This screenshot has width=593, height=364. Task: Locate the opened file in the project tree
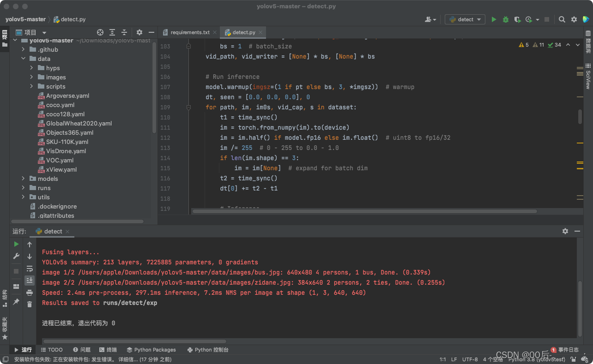tap(100, 32)
